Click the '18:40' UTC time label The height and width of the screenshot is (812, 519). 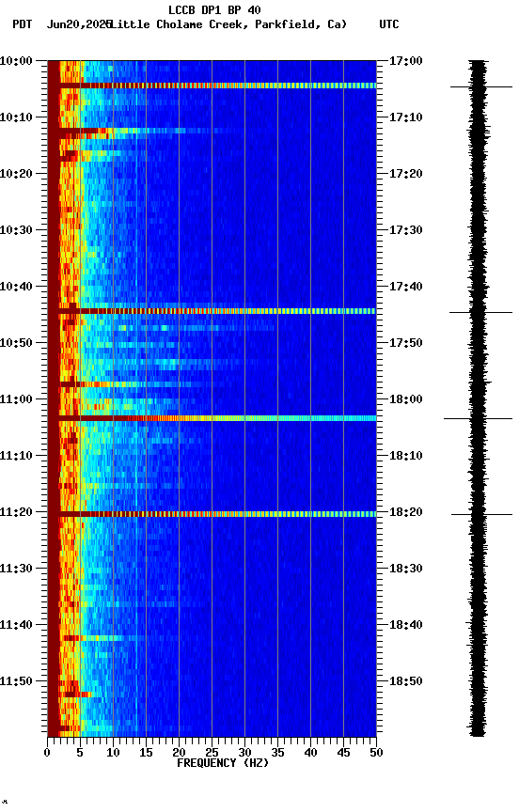click(406, 625)
